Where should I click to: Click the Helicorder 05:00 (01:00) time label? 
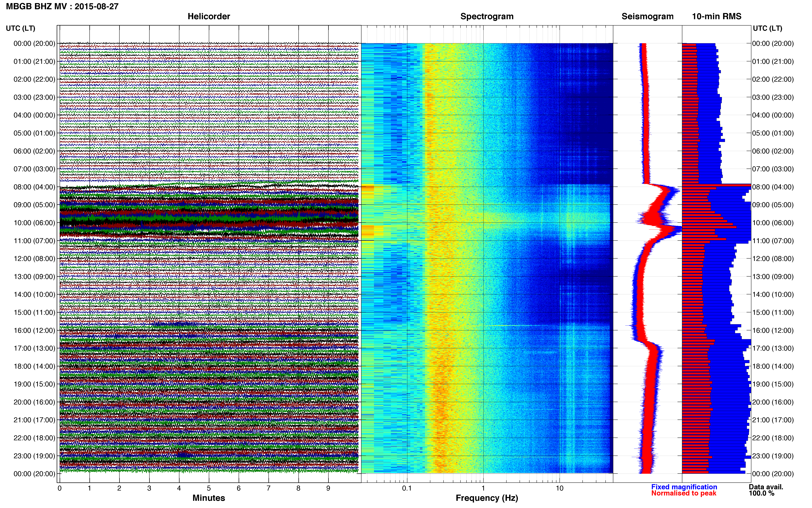[34, 133]
